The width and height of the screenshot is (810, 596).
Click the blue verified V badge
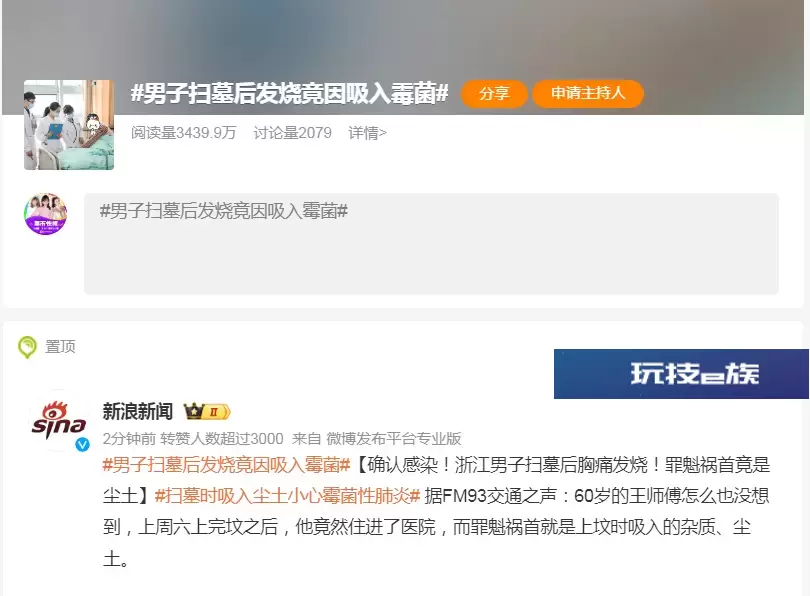(x=82, y=444)
